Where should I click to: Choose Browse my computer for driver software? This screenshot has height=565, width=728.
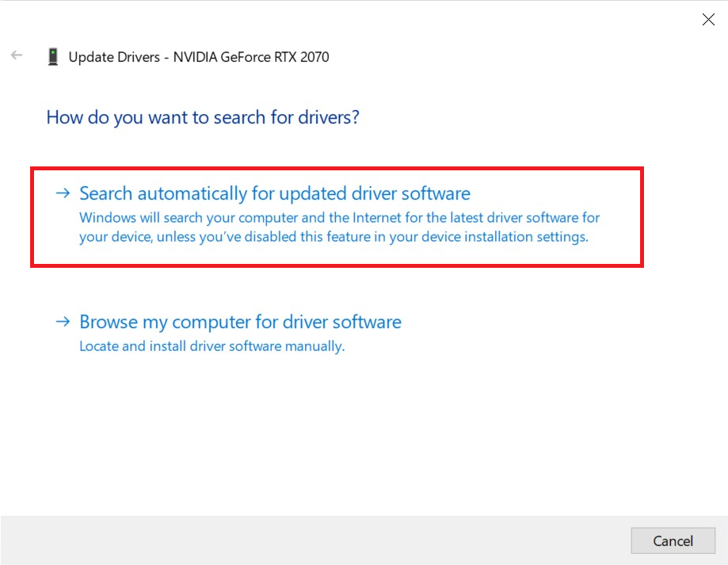tap(240, 322)
